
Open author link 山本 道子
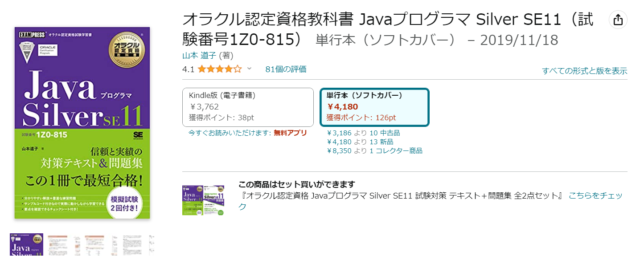click(199, 56)
